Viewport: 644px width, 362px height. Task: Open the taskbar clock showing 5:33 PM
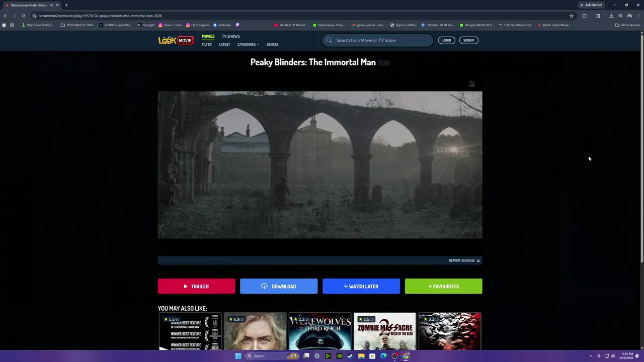tap(626, 356)
